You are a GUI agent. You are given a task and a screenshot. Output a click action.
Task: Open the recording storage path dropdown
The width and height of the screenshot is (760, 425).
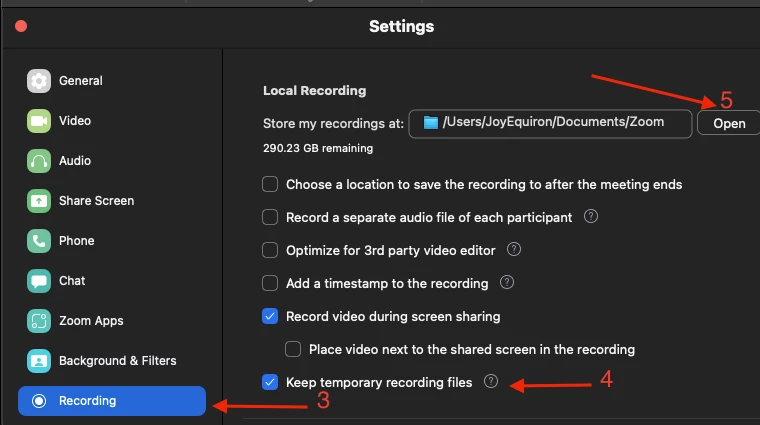click(x=550, y=124)
